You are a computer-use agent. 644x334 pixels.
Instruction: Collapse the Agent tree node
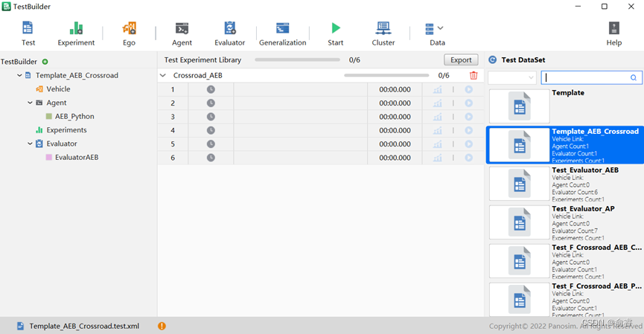click(x=30, y=103)
